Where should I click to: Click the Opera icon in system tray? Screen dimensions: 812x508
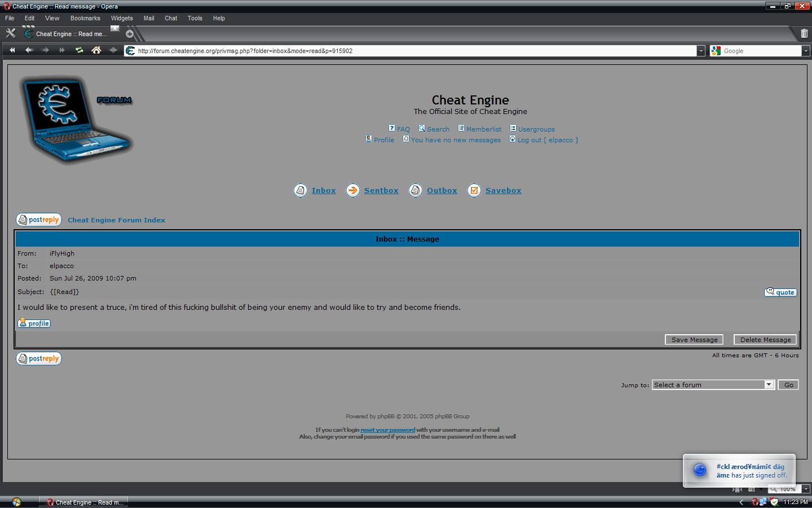pyautogui.click(x=755, y=502)
